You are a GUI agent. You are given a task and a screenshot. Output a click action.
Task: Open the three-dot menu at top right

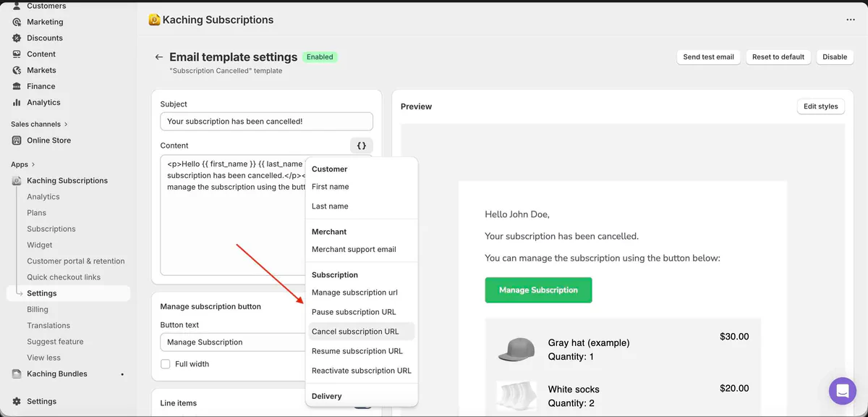click(851, 20)
